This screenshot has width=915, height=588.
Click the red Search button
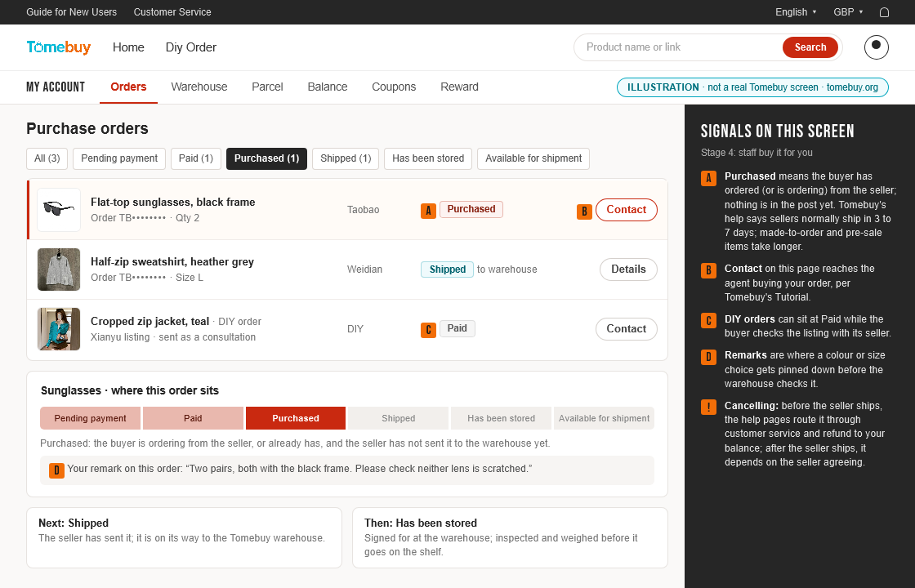tap(810, 47)
